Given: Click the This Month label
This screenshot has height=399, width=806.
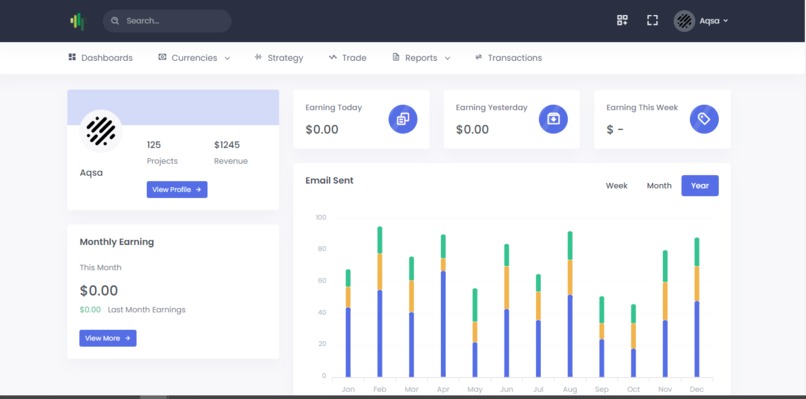Looking at the screenshot, I should [x=100, y=267].
